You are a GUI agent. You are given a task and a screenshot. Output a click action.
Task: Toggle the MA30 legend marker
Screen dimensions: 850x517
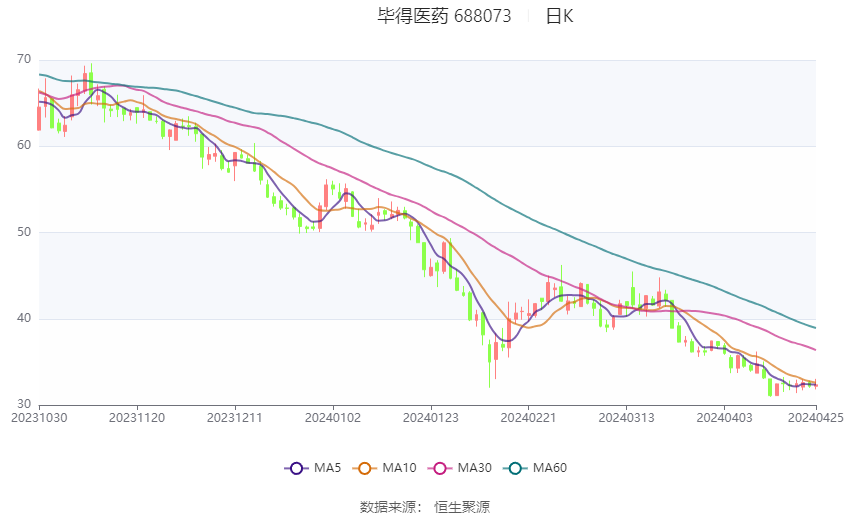pyautogui.click(x=440, y=468)
